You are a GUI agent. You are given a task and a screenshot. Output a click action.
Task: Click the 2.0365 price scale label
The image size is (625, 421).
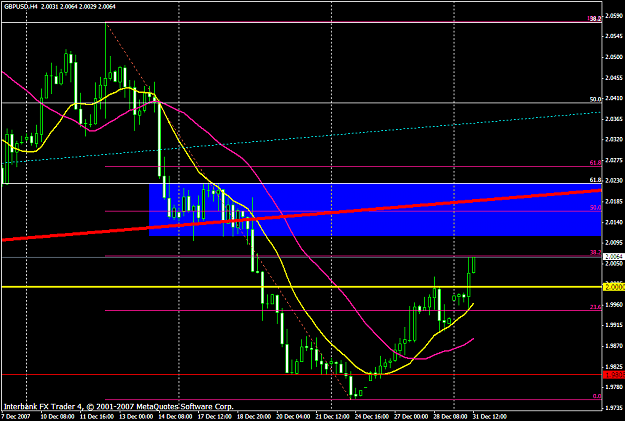pos(614,119)
